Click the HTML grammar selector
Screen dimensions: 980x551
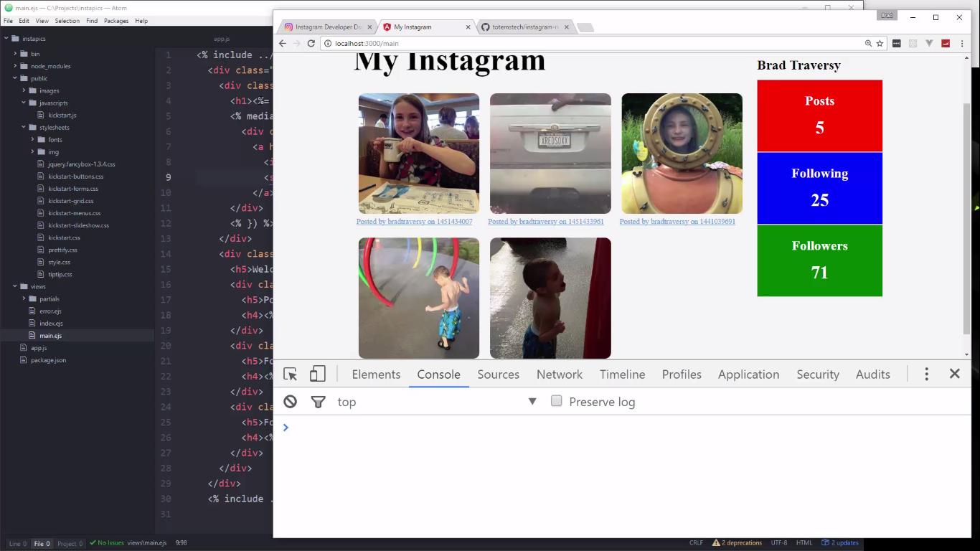click(x=804, y=543)
